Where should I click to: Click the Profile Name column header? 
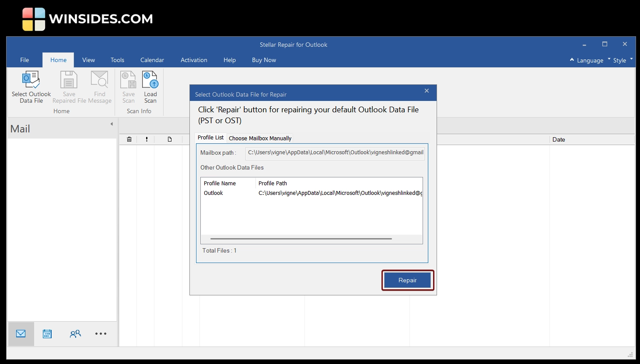[228, 183]
